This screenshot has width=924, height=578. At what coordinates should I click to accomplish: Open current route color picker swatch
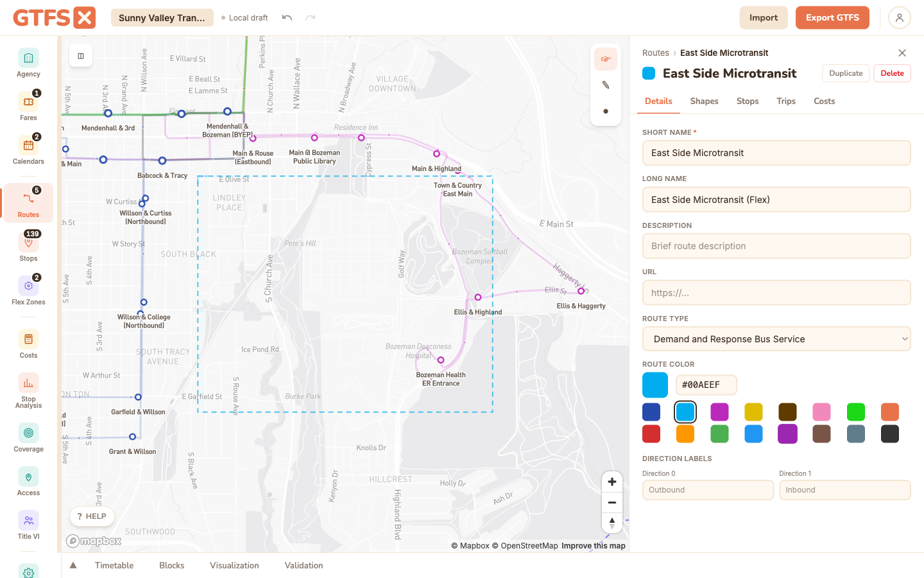tap(655, 385)
